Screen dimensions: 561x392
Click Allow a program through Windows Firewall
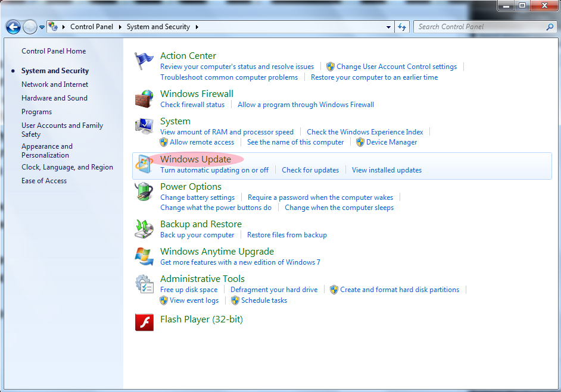point(306,105)
